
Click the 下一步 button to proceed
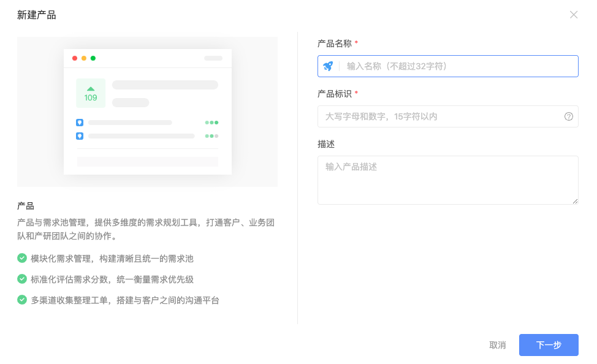[x=548, y=345]
